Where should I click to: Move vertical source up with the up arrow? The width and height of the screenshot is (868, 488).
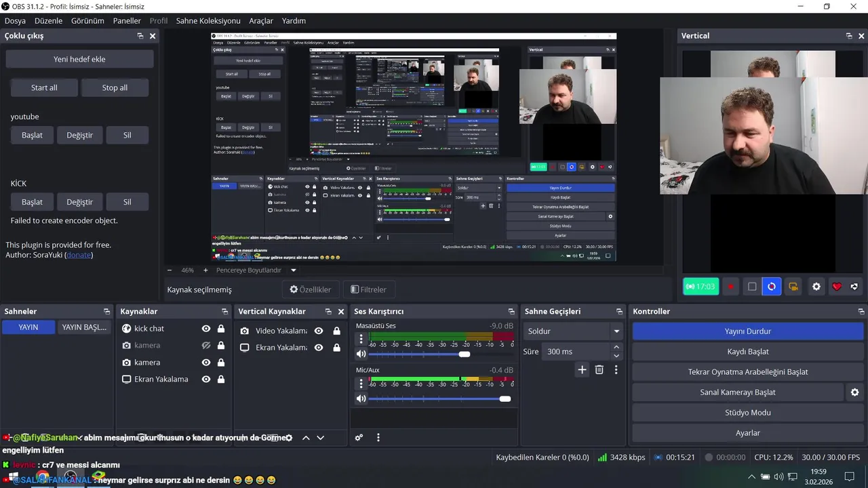tap(306, 438)
